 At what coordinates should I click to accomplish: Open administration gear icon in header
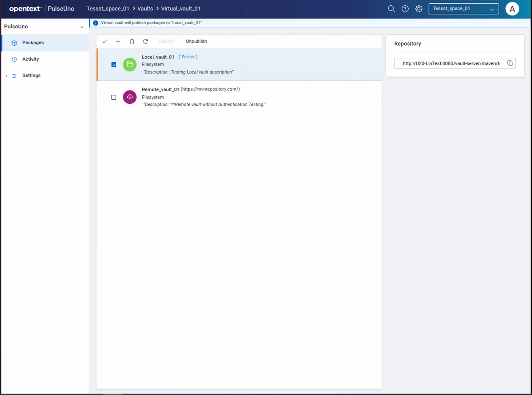(418, 9)
